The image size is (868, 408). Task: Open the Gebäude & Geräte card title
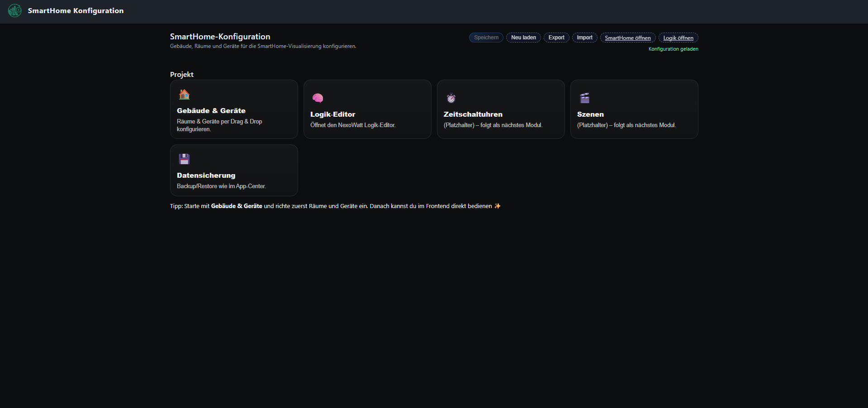click(x=211, y=111)
